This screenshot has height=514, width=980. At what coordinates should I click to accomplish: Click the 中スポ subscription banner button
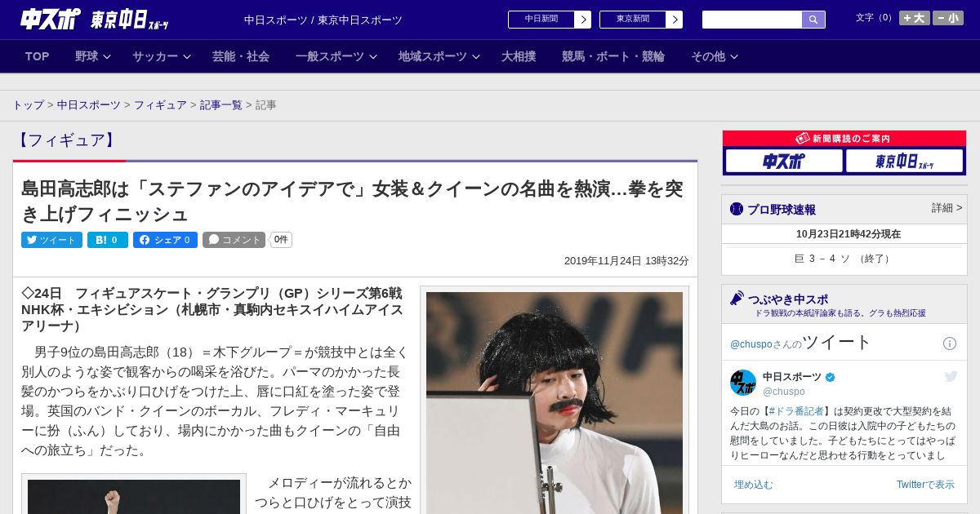[784, 161]
